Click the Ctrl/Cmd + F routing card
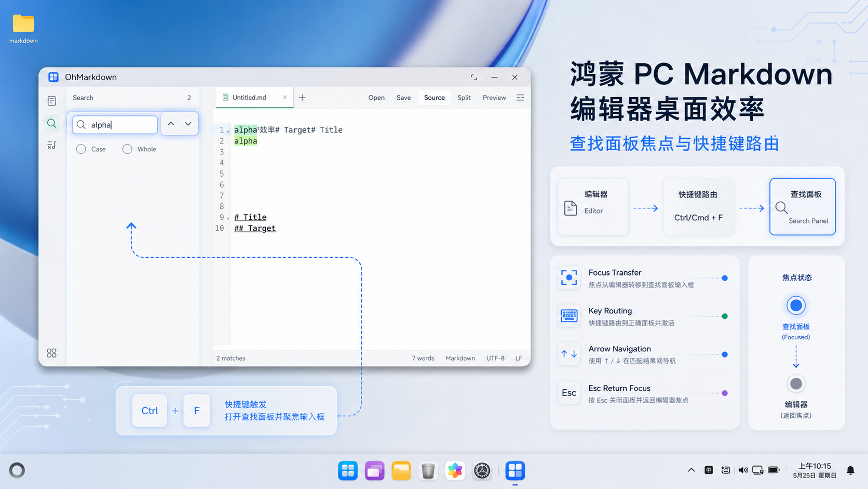Image resolution: width=868 pixels, height=489 pixels. click(698, 207)
